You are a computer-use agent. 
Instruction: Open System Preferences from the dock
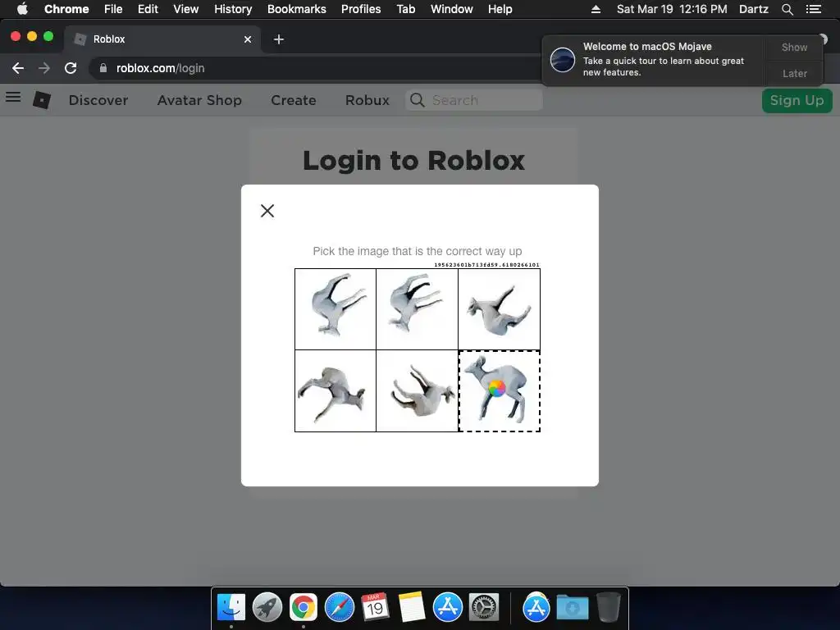[484, 608]
